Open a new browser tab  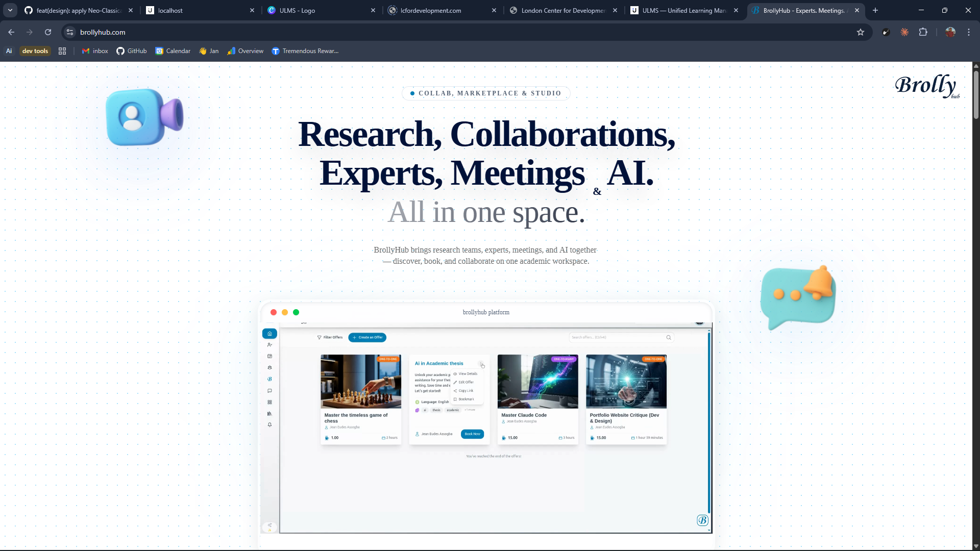[875, 10]
